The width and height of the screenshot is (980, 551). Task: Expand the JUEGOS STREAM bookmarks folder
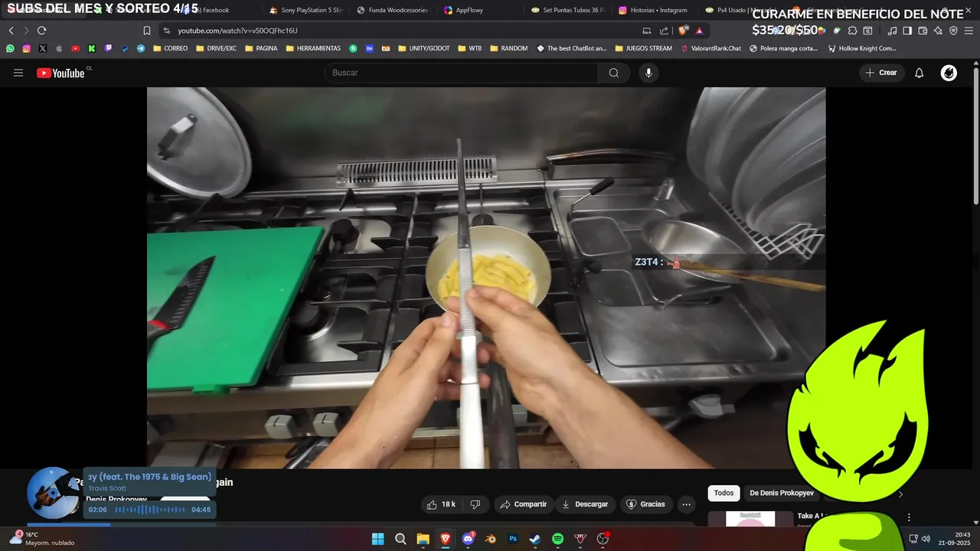(x=643, y=48)
